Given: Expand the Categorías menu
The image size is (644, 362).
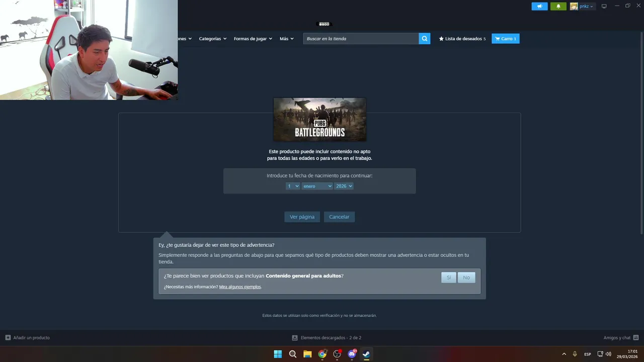Looking at the screenshot, I should point(212,39).
